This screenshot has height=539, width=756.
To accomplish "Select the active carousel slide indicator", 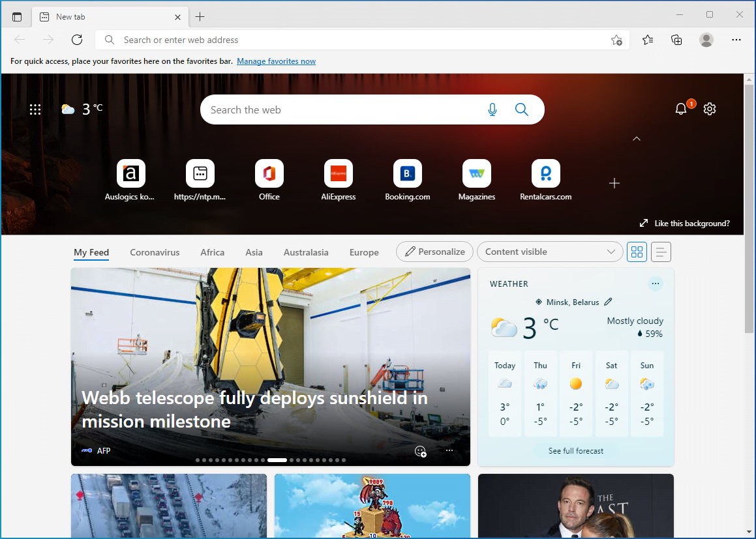I will pos(277,460).
